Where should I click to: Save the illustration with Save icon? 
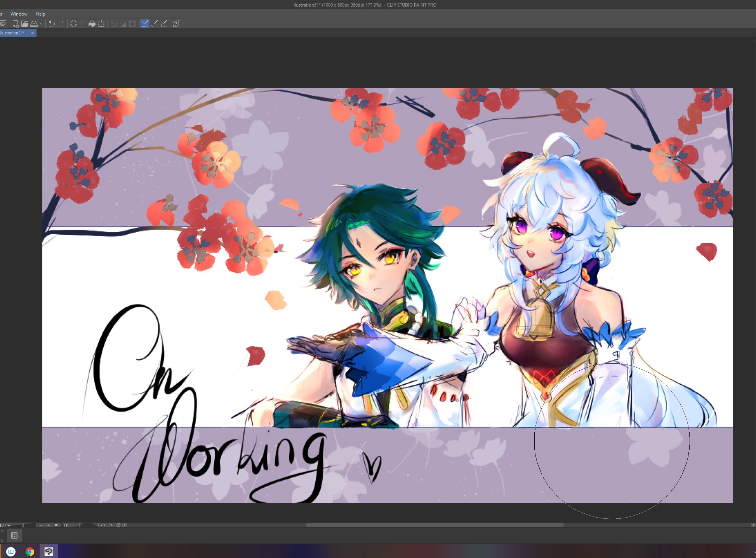[34, 24]
